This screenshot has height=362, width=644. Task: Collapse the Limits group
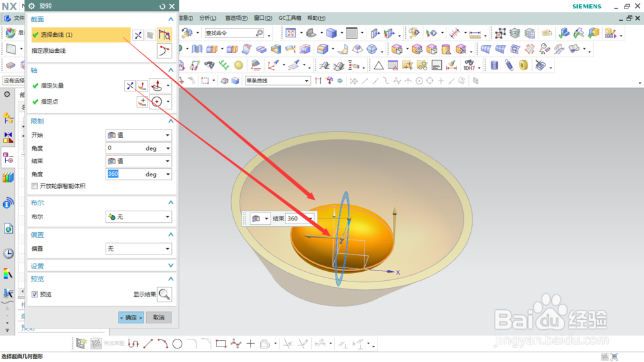point(171,121)
